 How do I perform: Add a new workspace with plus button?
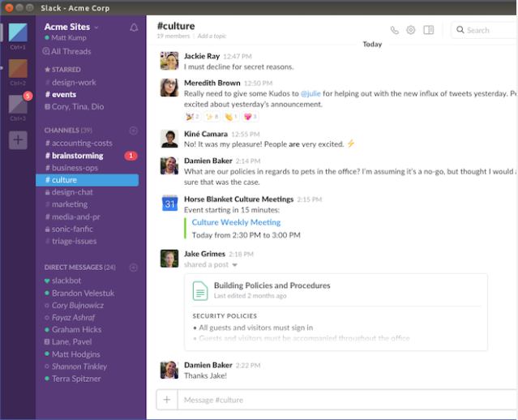coord(18,140)
